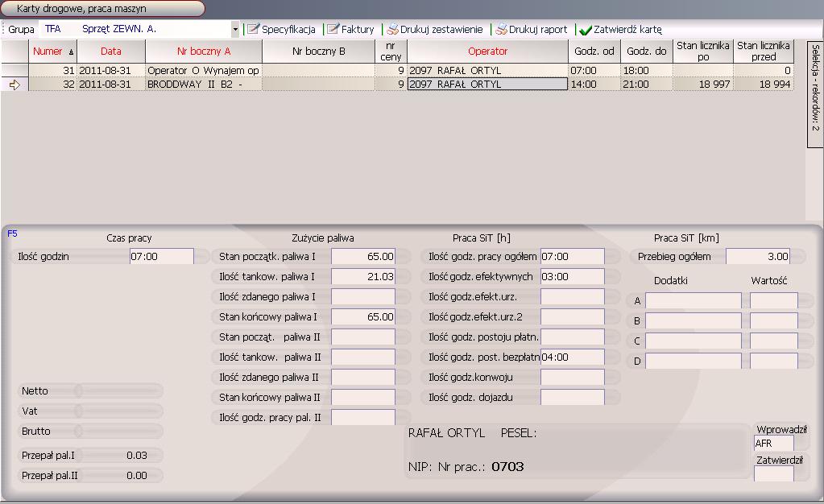Image resolution: width=824 pixels, height=504 pixels.
Task: Click the row pointer arrow for record 32
Action: pos(14,84)
